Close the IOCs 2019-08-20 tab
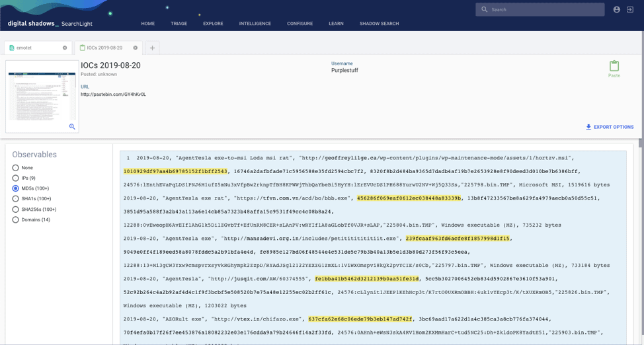Image resolution: width=644 pixels, height=345 pixels. pos(135,48)
